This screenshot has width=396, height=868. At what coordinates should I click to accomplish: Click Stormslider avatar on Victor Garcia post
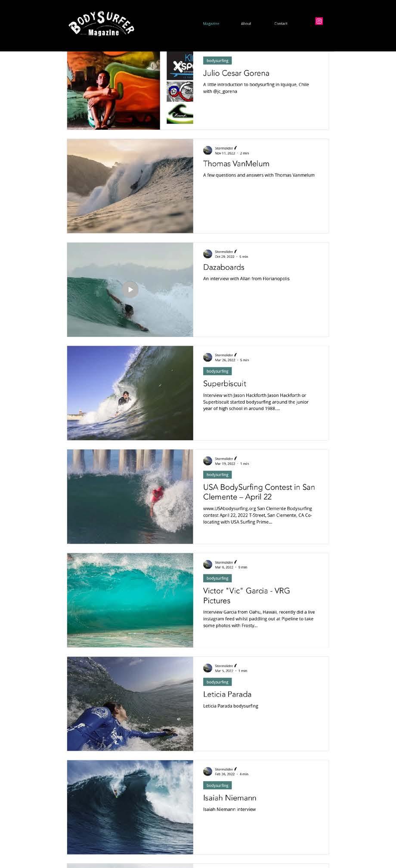pos(208,564)
